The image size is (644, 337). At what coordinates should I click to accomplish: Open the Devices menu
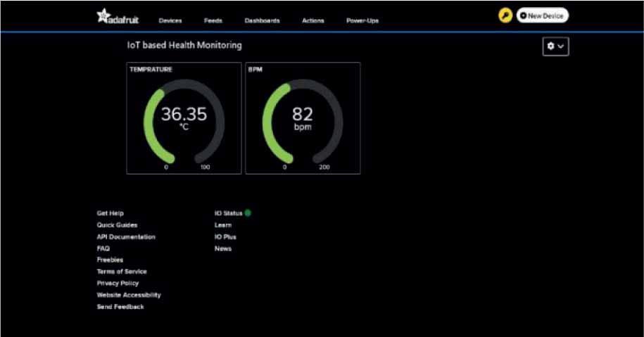(170, 21)
